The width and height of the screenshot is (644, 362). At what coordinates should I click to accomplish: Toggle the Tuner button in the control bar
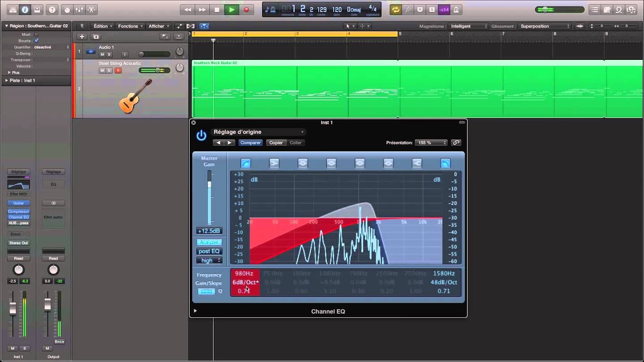click(x=408, y=10)
